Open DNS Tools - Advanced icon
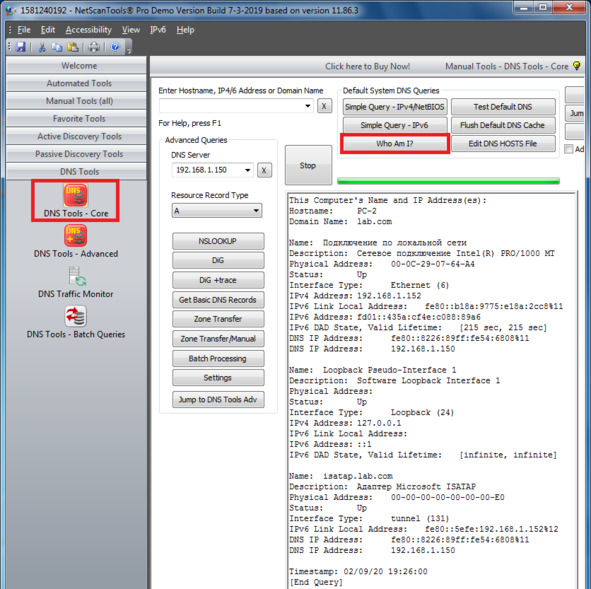Viewport: 591px width, 589px height. [75, 236]
